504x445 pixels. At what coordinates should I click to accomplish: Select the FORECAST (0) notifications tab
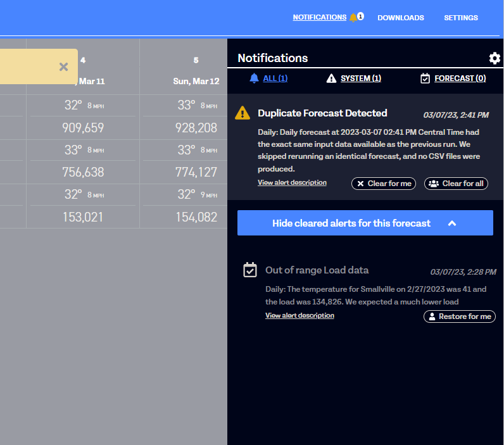(460, 78)
